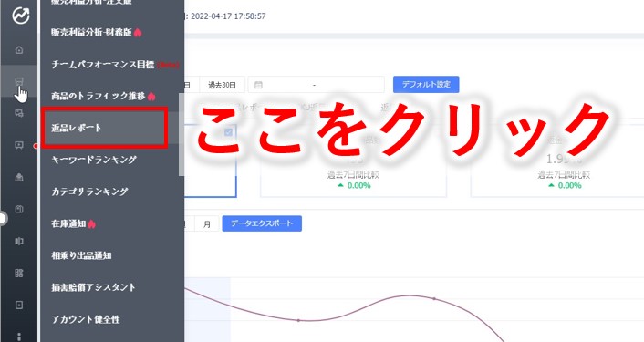Image resolution: width=644 pixels, height=342 pixels.
Task: Open the advertising truck icon in sidebar
Action: 19,113
